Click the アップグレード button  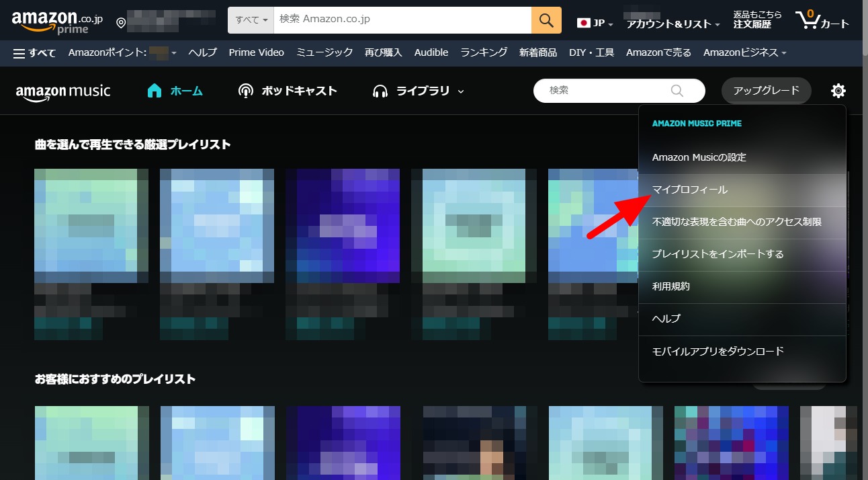coord(766,91)
